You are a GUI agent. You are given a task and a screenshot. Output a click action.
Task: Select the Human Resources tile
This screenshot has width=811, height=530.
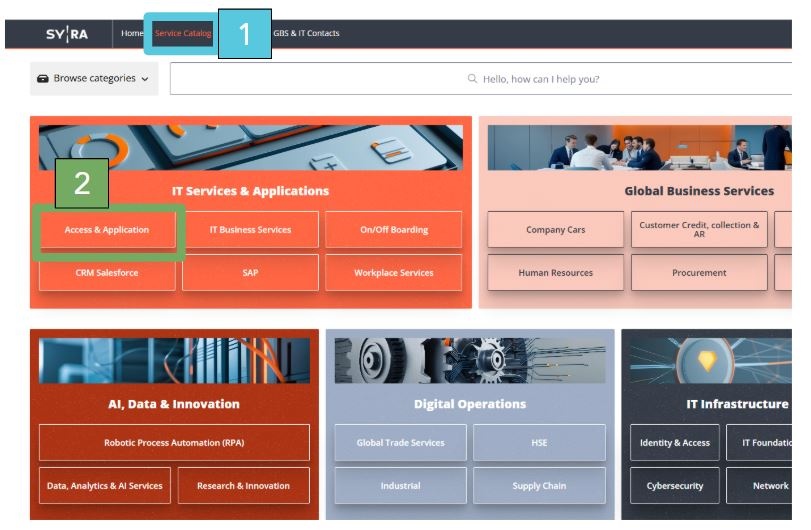click(x=555, y=272)
